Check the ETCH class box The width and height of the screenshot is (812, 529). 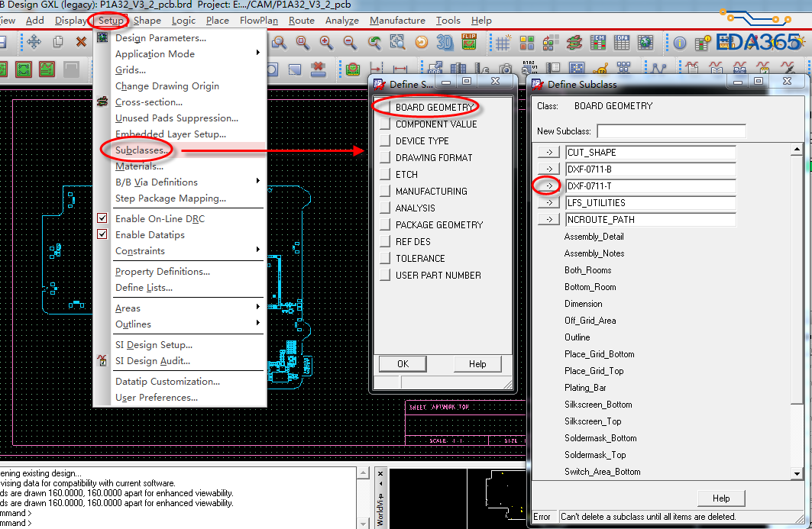tap(385, 174)
